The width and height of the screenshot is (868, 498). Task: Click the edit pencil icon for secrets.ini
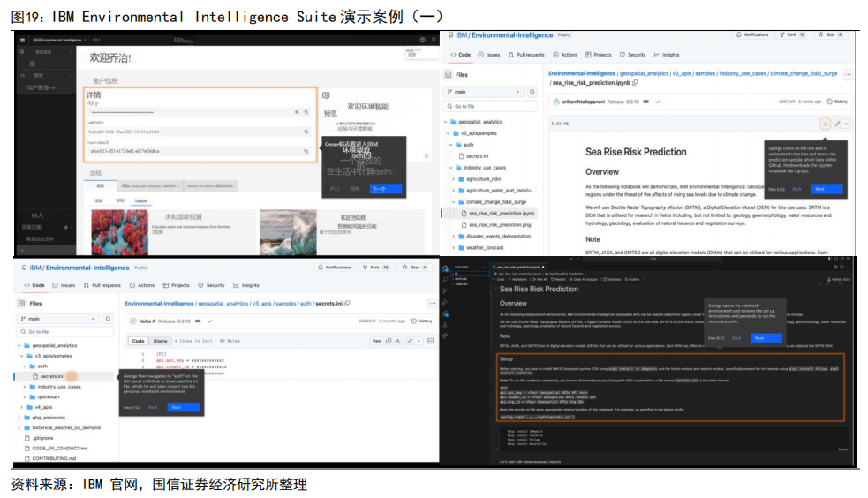(410, 341)
